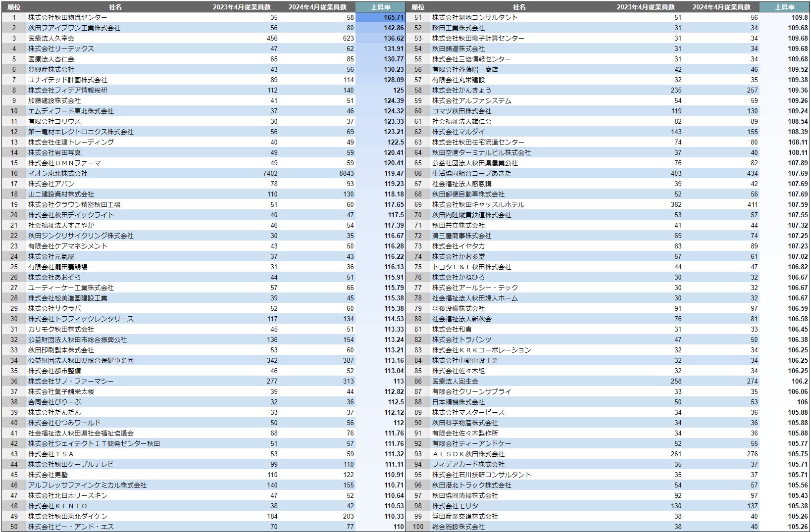
Task: Click the 株式会社石川技研コンサルタント name
Action: click(x=482, y=475)
